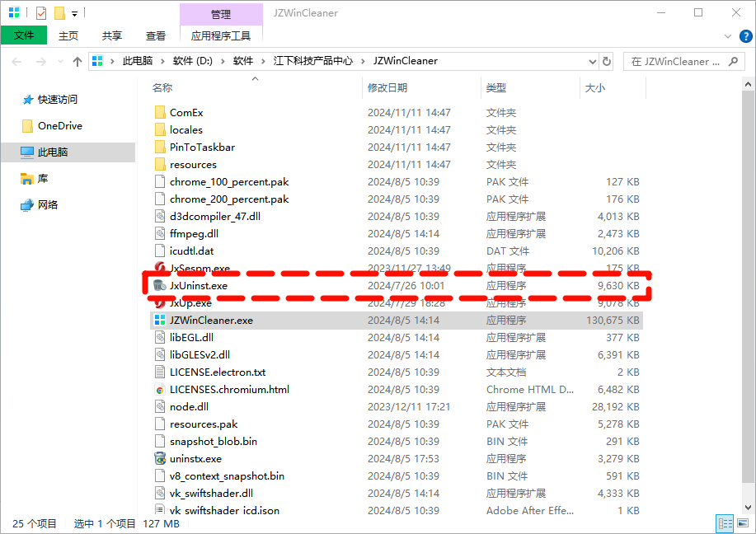Select the resources folder icon

click(160, 165)
